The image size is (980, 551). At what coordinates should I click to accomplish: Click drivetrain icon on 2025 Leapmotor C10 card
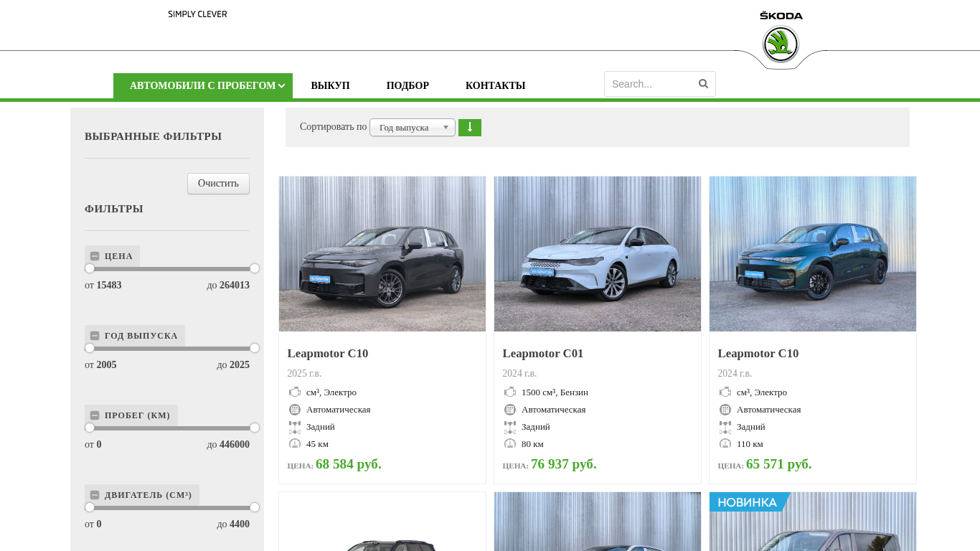click(295, 427)
